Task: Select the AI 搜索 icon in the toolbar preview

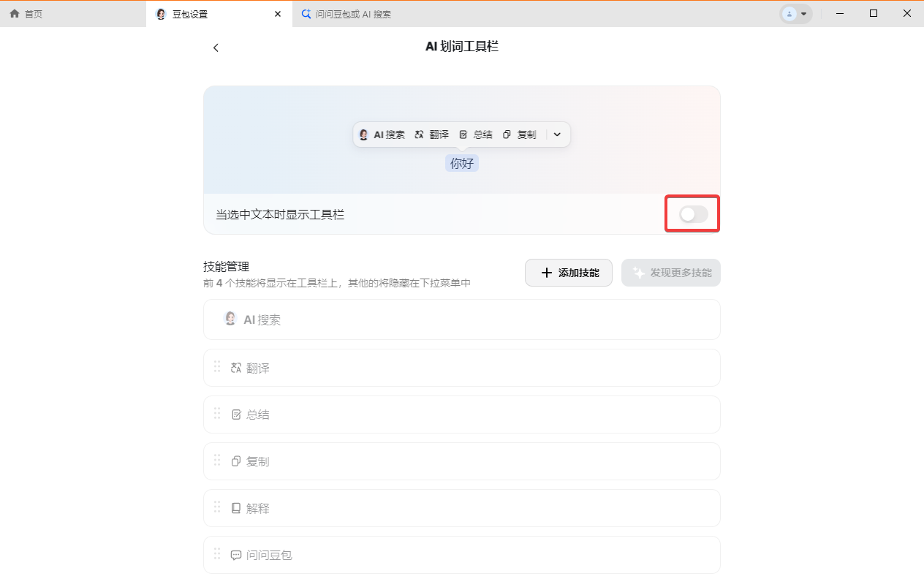Action: click(363, 135)
